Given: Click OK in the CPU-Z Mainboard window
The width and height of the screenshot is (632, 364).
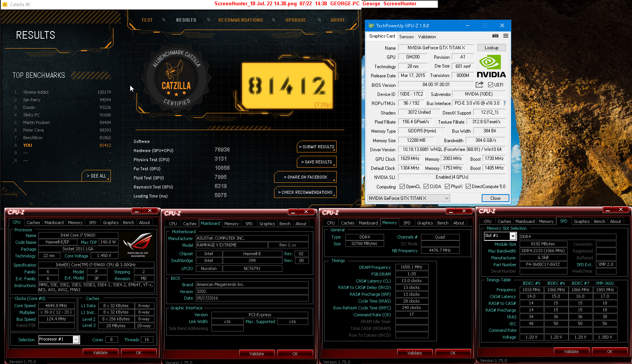Looking at the screenshot, I should coord(295,354).
